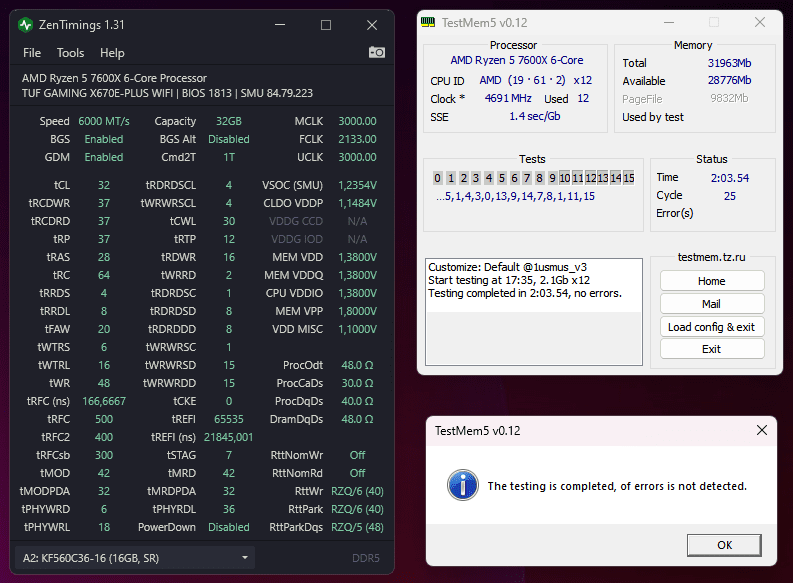Click the RttParkDqs value RZQ/5 (48)
The width and height of the screenshot is (793, 583).
(x=357, y=527)
